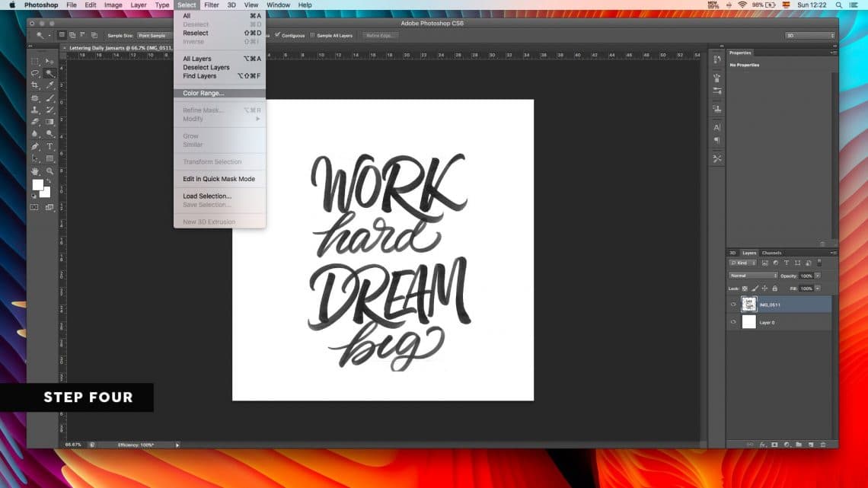Select the Pen tool
Image resolution: width=868 pixels, height=488 pixels.
[35, 147]
